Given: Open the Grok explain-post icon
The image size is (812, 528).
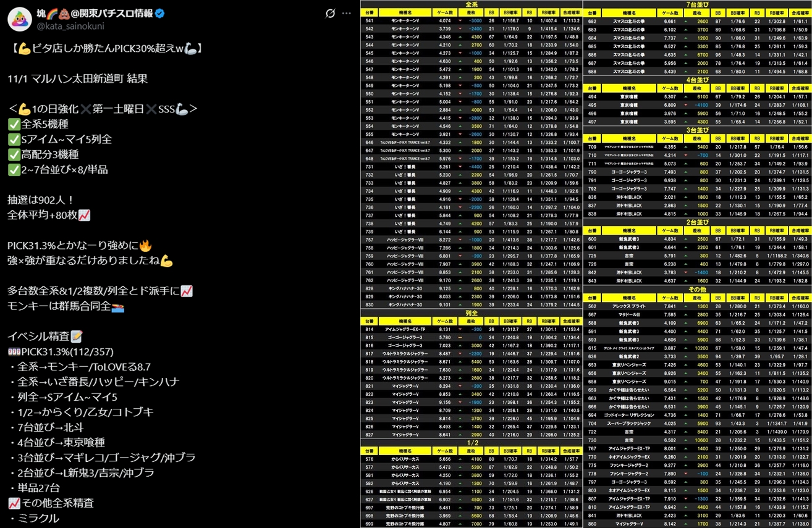Looking at the screenshot, I should 331,13.
